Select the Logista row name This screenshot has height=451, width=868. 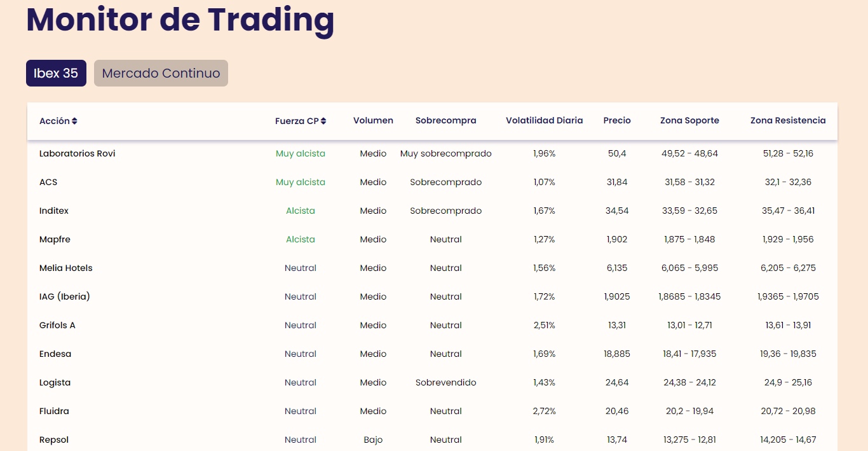click(55, 382)
